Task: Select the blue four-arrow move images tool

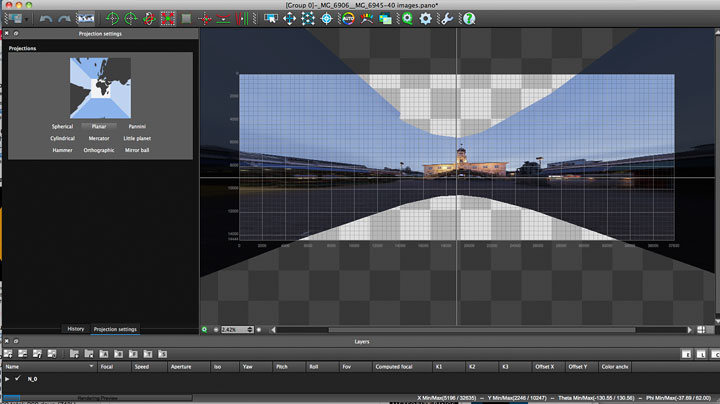Action: [289, 19]
